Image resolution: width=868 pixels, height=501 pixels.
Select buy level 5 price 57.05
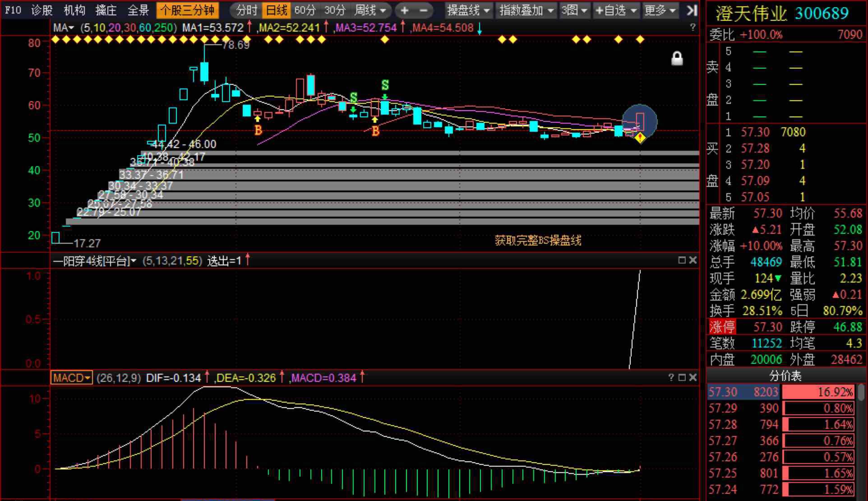[755, 197]
